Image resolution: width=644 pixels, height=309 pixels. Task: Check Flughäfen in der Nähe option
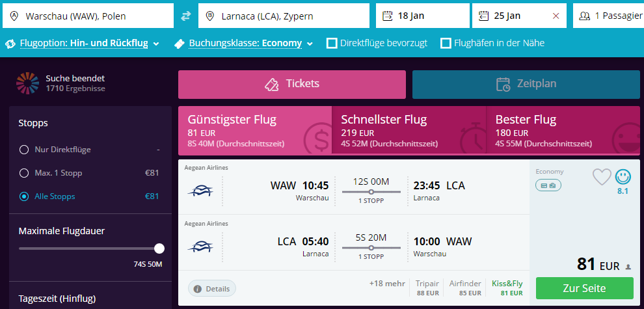click(446, 43)
